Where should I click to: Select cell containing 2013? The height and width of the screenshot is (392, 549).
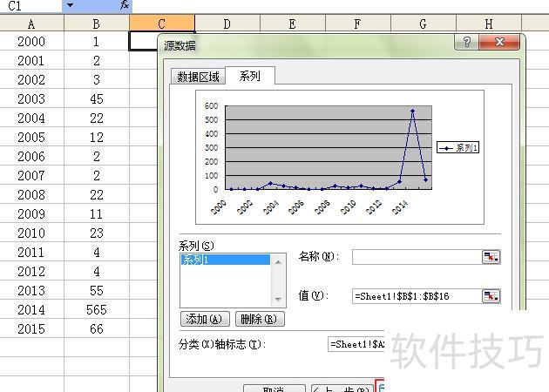pos(31,290)
